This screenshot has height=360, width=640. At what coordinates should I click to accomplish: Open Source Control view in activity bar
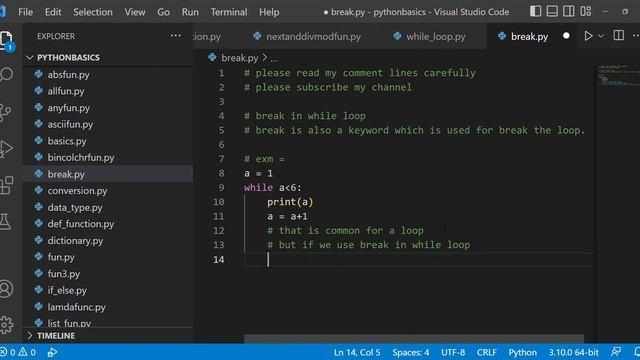click(5, 112)
